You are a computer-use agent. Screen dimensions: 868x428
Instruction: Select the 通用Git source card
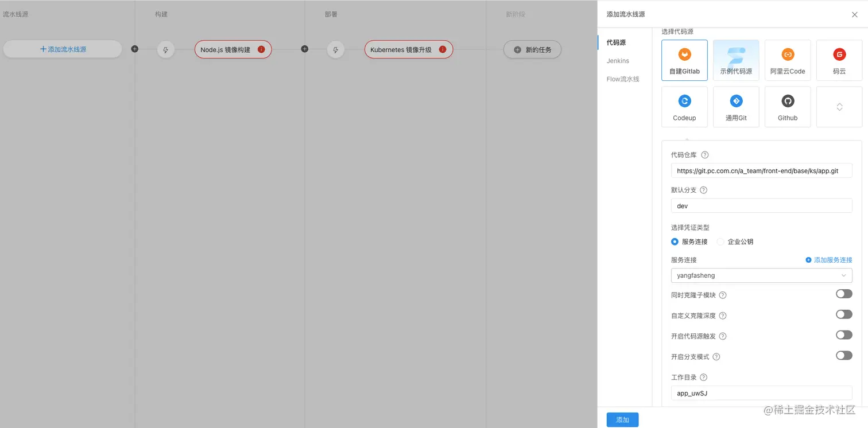pos(736,107)
